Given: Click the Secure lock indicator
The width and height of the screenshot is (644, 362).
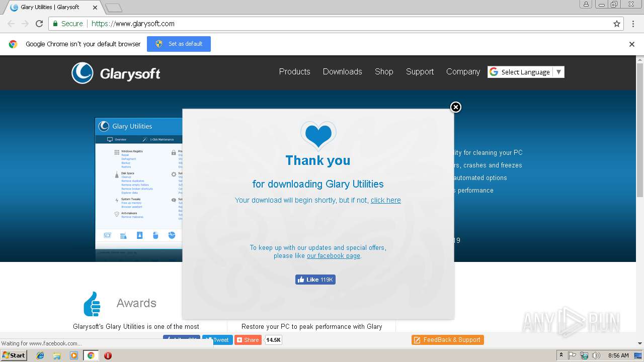Looking at the screenshot, I should point(67,24).
